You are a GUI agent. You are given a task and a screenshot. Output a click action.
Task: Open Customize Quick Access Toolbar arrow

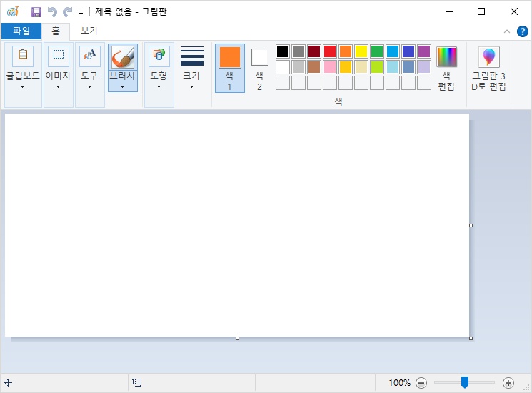(x=81, y=13)
